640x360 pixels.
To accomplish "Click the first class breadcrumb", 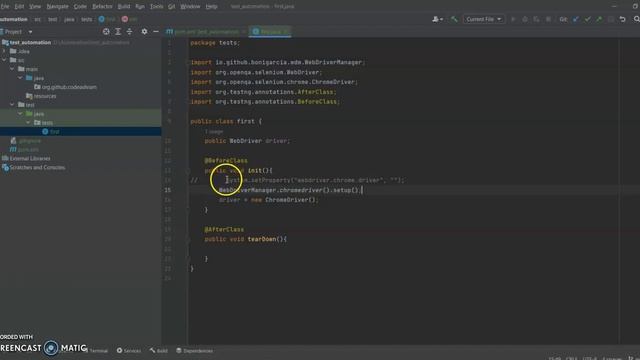I will point(107,19).
